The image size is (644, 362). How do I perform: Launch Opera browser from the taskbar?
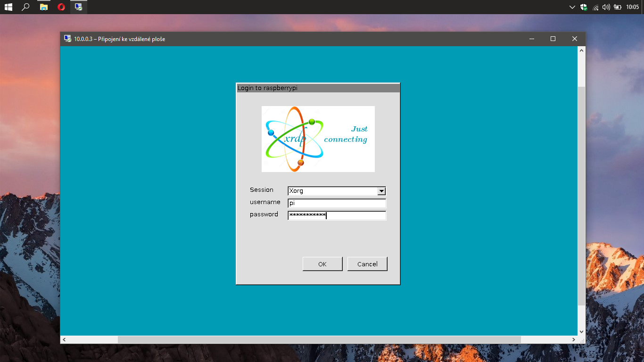(61, 7)
